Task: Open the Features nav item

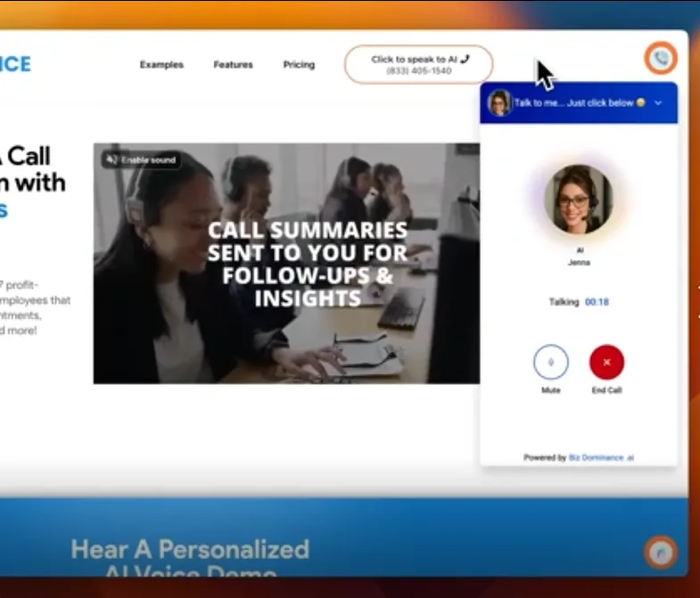Action: [x=233, y=65]
